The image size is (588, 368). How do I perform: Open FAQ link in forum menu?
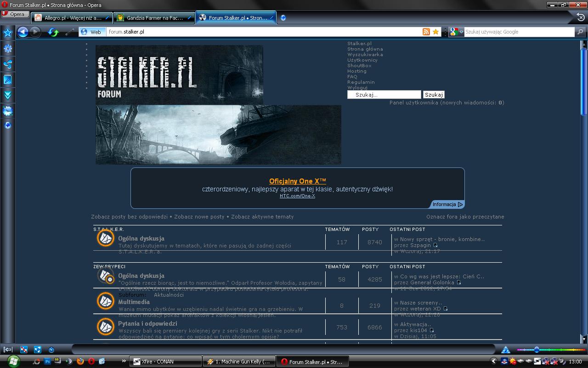[352, 76]
